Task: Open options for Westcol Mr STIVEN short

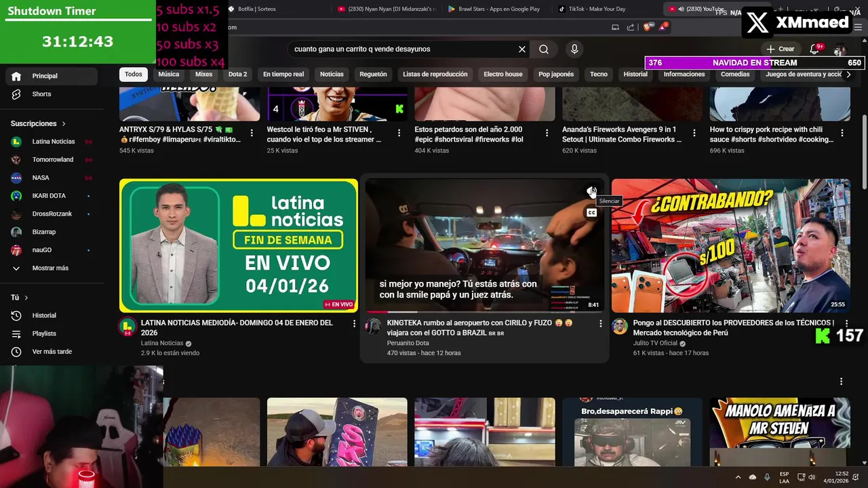Action: pos(399,134)
